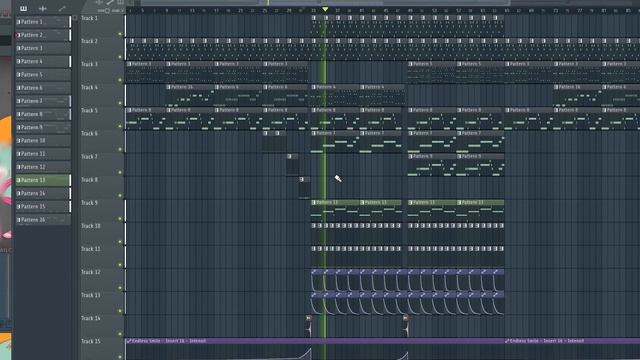Viewport: 640px width, 360px height.
Task: Select the Track 1 header label
Action: tap(89, 18)
